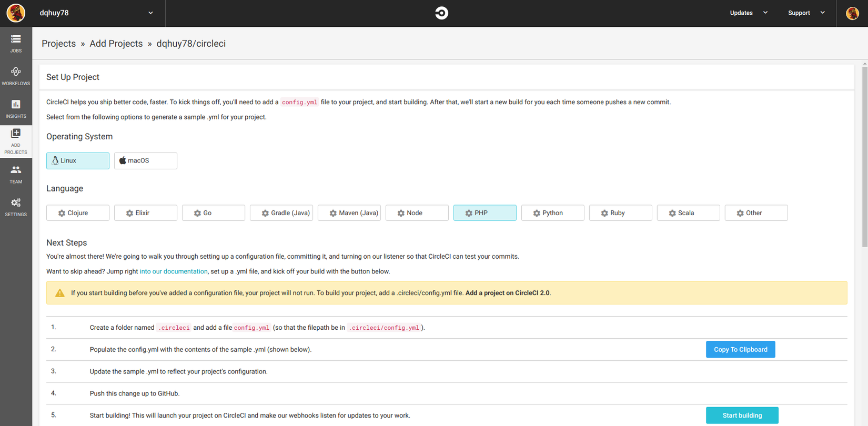Choose Python as the project language
This screenshot has height=426, width=868.
tap(552, 213)
